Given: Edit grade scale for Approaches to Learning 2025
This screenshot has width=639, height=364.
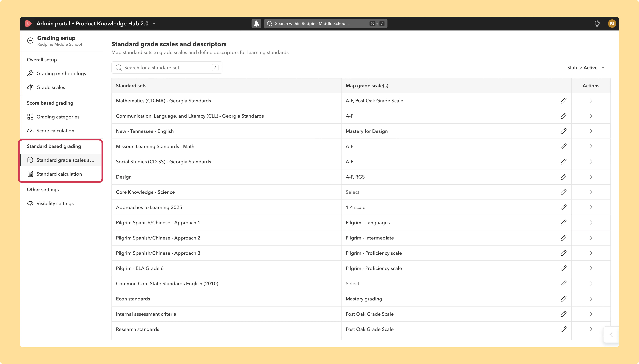Looking at the screenshot, I should pyautogui.click(x=563, y=207).
